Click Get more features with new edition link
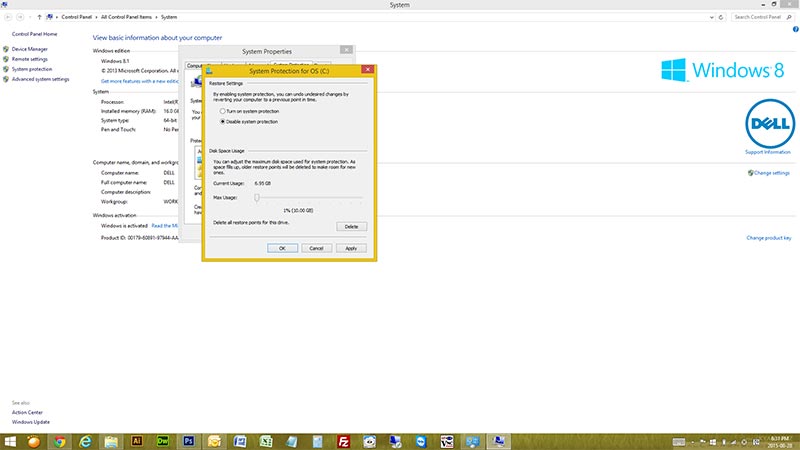The width and height of the screenshot is (800, 450). pos(140,81)
